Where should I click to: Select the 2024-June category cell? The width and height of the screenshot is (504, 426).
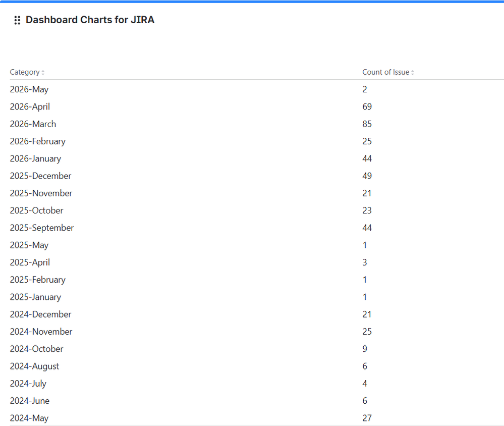[30, 401]
